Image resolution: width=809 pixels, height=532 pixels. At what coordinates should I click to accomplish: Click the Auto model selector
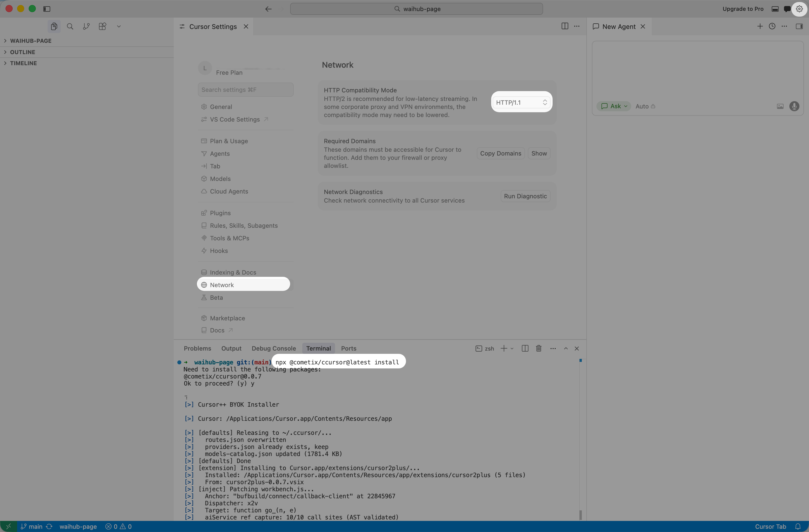[645, 106]
